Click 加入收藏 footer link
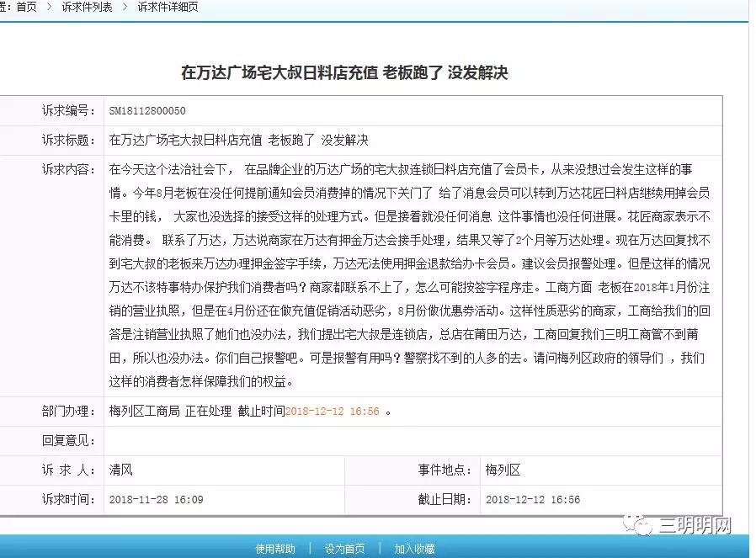This screenshot has height=558, width=756. click(x=415, y=549)
